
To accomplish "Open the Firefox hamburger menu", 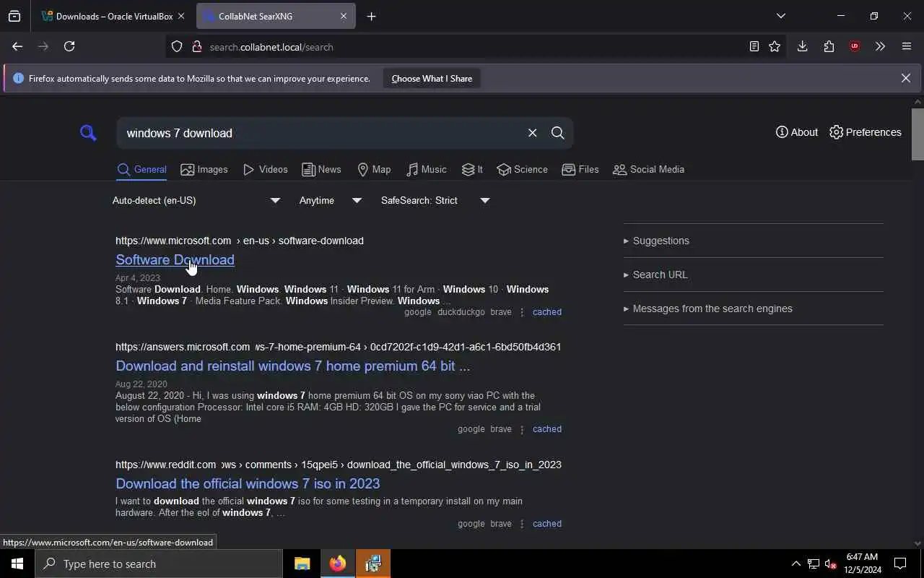I will tap(907, 46).
